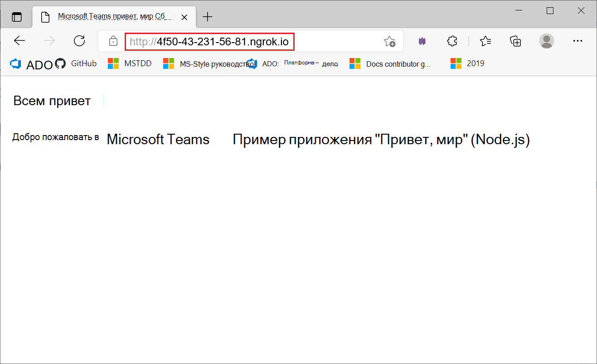Select the Microsoft Teams browser tab
The height and width of the screenshot is (364, 597).
(x=115, y=17)
